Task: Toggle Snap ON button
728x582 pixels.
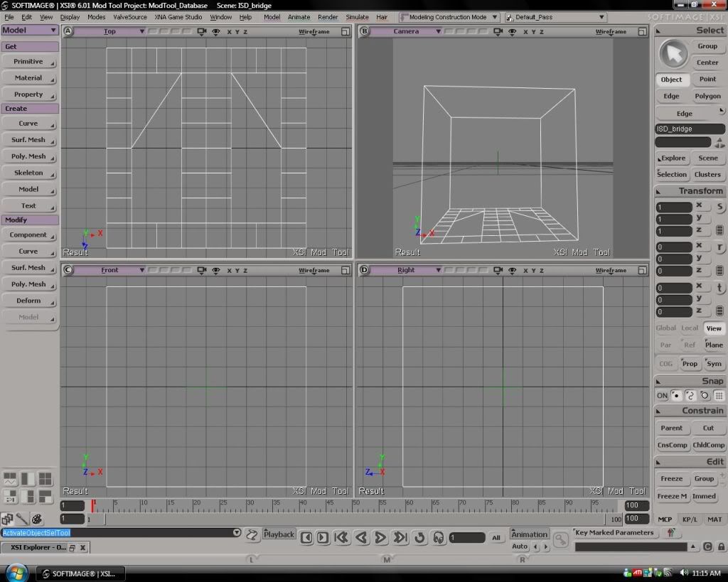Action: point(662,395)
